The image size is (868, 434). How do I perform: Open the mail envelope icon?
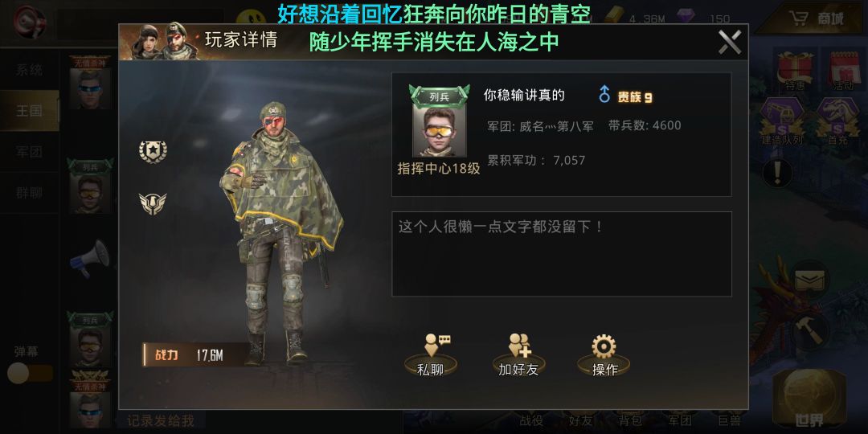[x=810, y=280]
